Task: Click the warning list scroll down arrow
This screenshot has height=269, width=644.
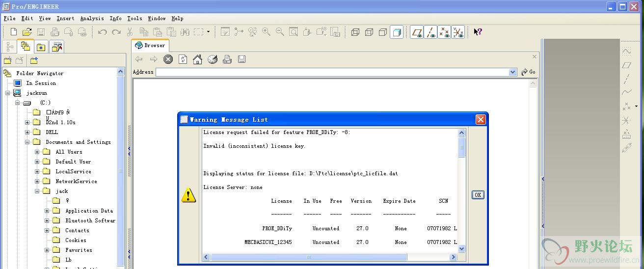Action: [461, 249]
